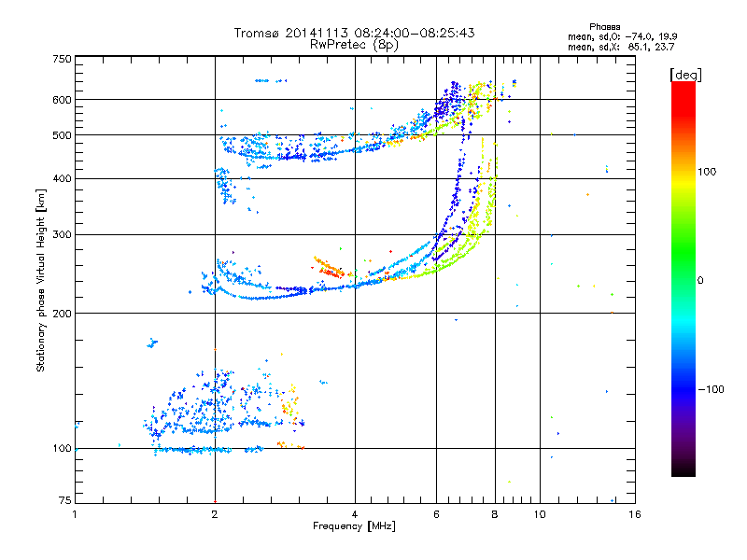The height and width of the screenshot is (560, 747).
Task: Click the 'mean, sd,X: 85.1, 23.7' statistics line
Action: [x=621, y=47]
